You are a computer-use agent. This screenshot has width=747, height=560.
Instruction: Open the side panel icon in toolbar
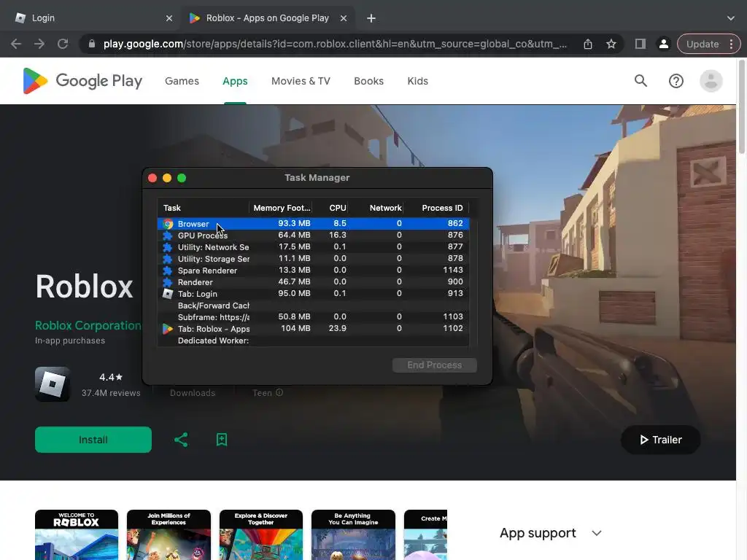640,44
